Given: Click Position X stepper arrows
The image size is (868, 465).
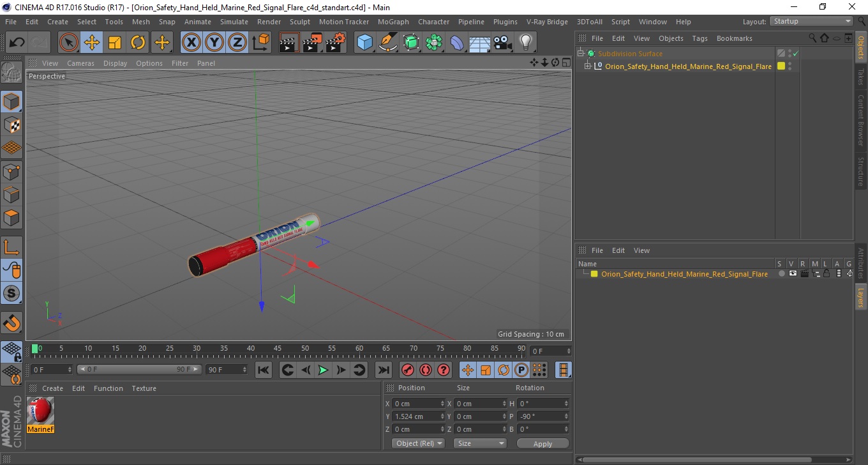Looking at the screenshot, I should point(442,404).
